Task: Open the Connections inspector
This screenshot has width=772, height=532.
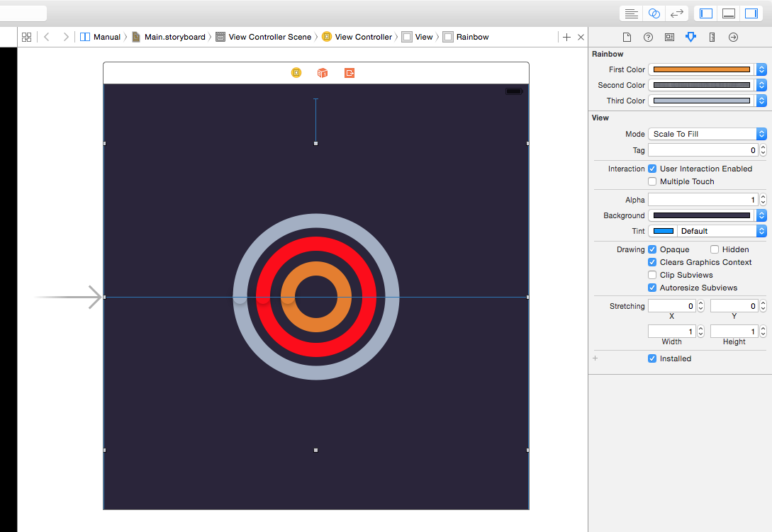Action: pyautogui.click(x=733, y=37)
